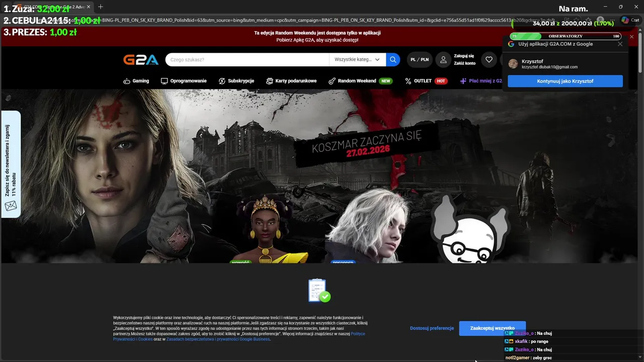Click Kontynuuj jako Krzysztof button
The width and height of the screenshot is (644, 362).
coord(565,81)
